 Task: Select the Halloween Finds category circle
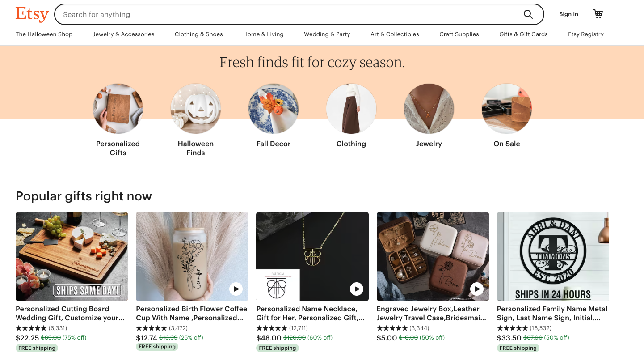pos(195,108)
